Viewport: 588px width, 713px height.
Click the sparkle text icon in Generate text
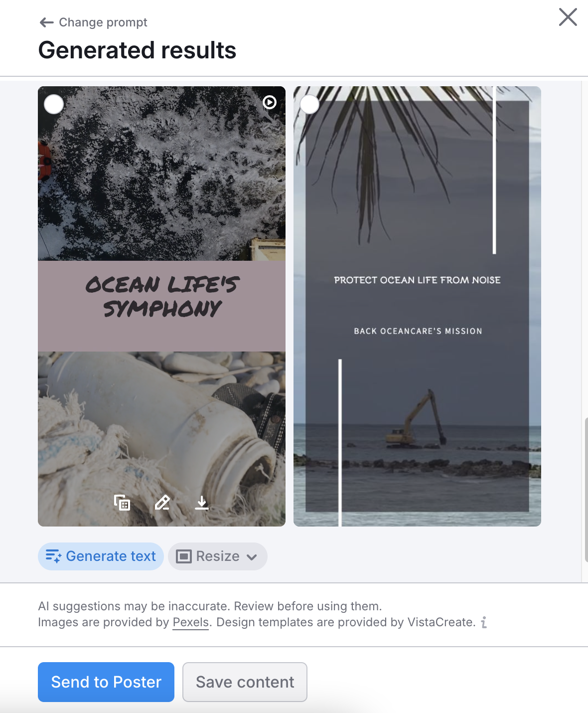tap(53, 556)
